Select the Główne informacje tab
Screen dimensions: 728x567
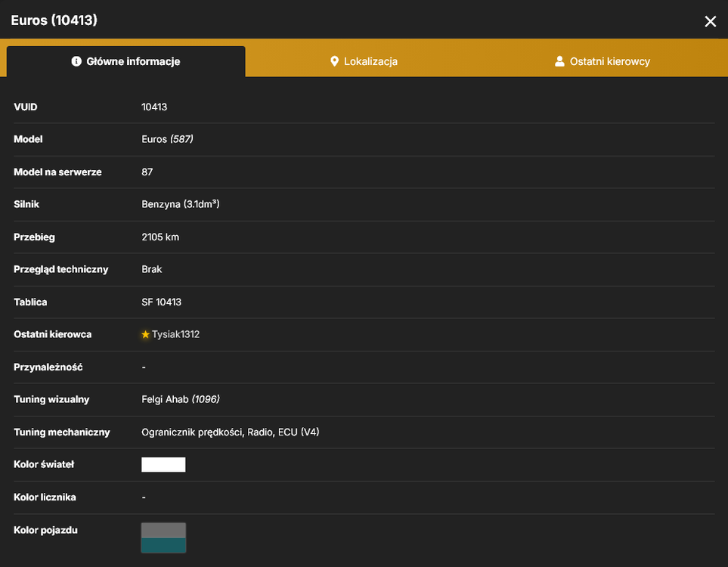coord(125,61)
